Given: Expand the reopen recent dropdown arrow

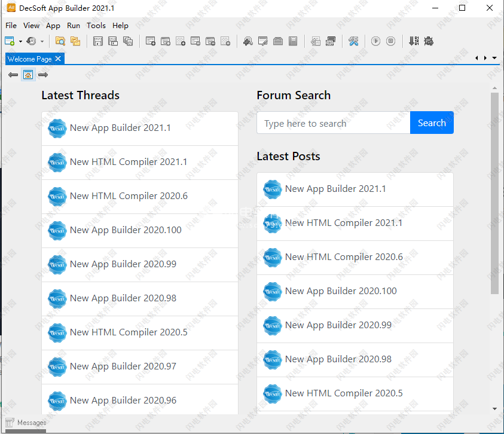Looking at the screenshot, I should [x=42, y=41].
